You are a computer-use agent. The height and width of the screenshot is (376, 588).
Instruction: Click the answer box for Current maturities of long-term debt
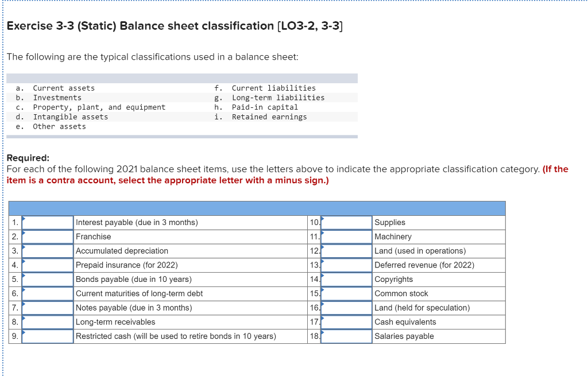tap(47, 293)
